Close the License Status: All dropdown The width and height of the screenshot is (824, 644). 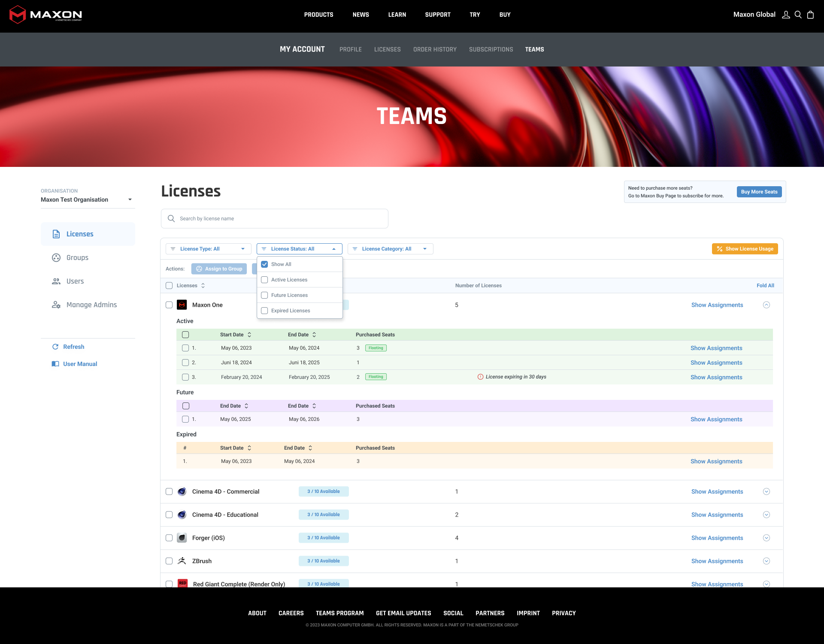tap(300, 249)
